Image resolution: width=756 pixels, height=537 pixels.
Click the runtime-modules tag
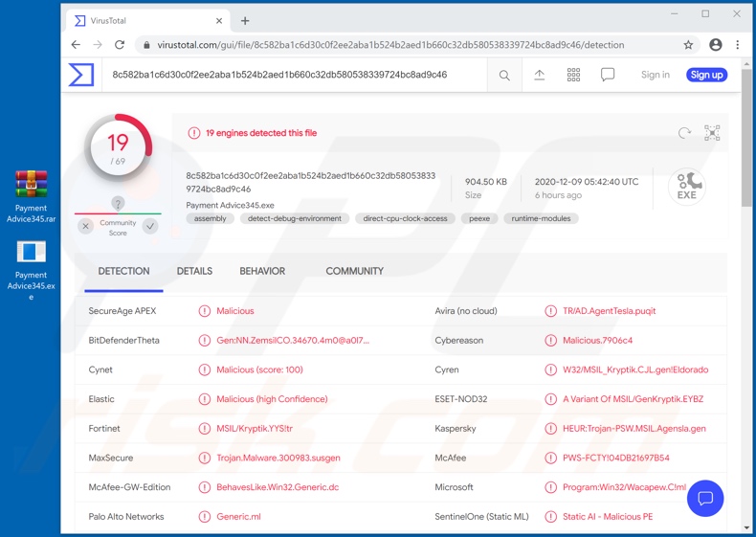coord(541,218)
